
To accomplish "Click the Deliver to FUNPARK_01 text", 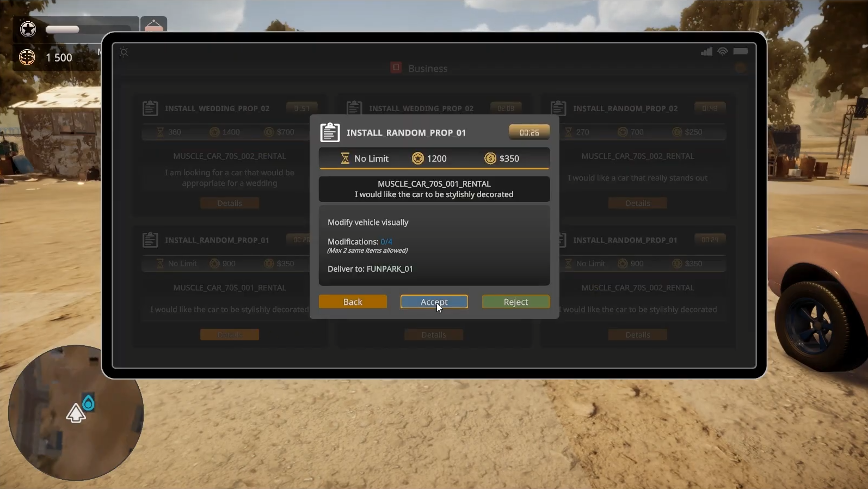I will [370, 269].
